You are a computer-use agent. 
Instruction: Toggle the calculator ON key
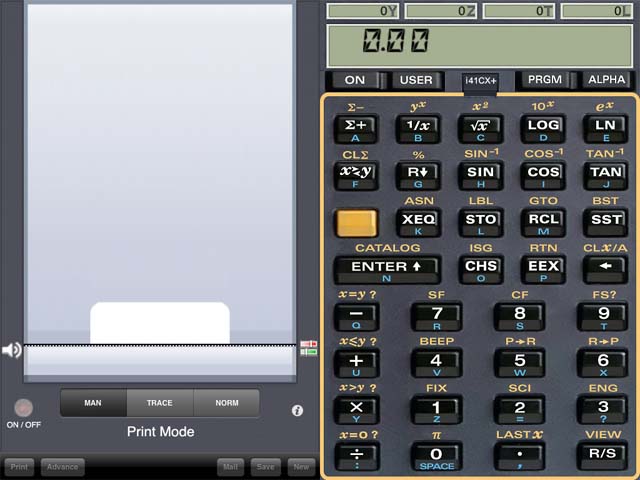click(354, 80)
